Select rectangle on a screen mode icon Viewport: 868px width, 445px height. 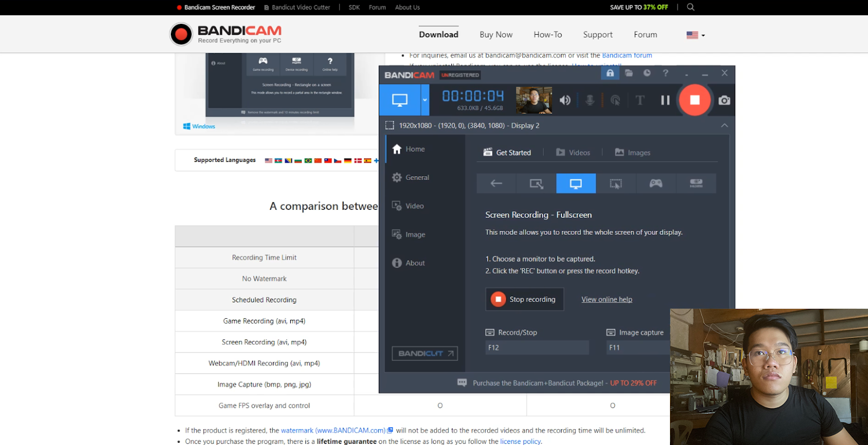[x=536, y=183]
